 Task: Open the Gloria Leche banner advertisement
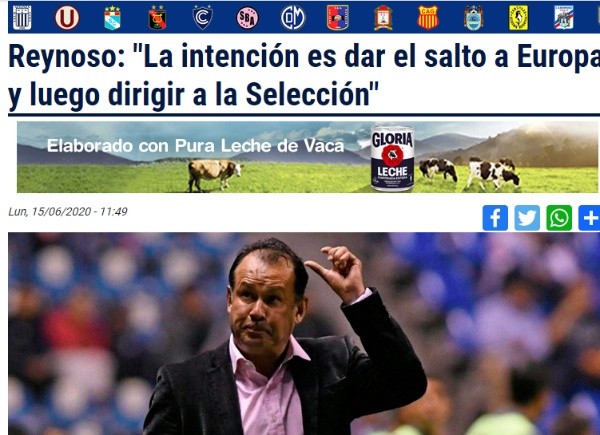click(307, 157)
